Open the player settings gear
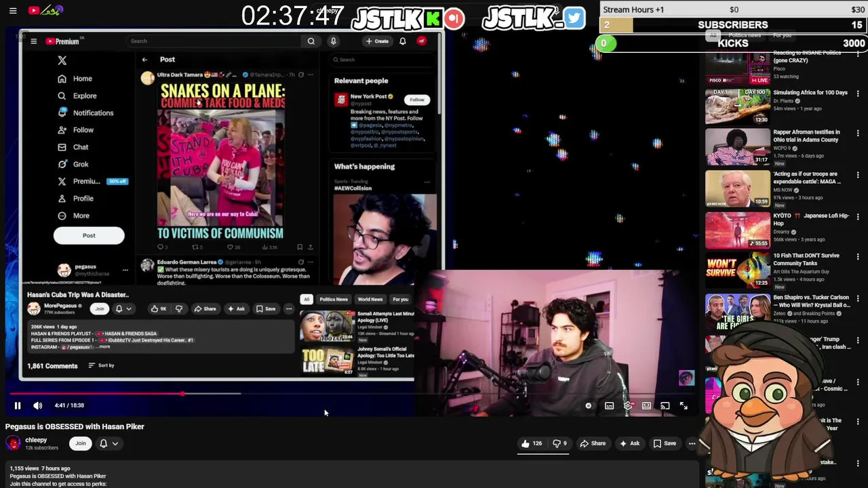This screenshot has height=488, width=868. 628,406
